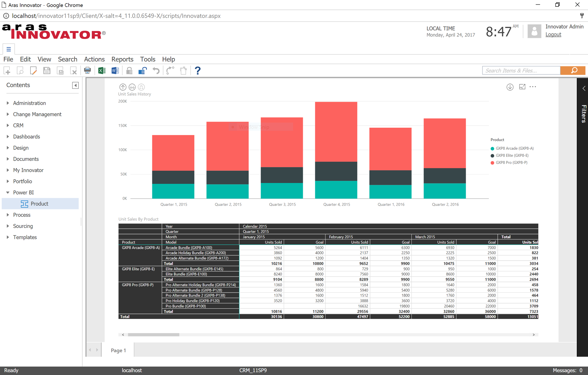Click the Print toolbar icon
This screenshot has width=588, height=375.
coord(87,71)
